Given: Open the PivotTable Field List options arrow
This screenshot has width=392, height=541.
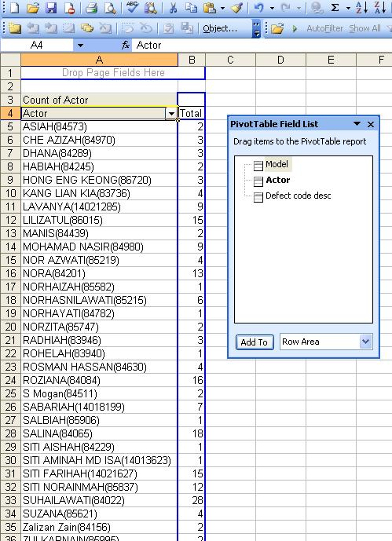Looking at the screenshot, I should (357, 123).
